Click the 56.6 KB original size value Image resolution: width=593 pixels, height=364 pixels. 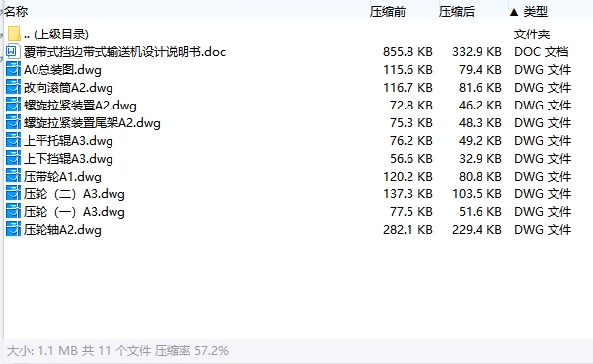click(411, 159)
